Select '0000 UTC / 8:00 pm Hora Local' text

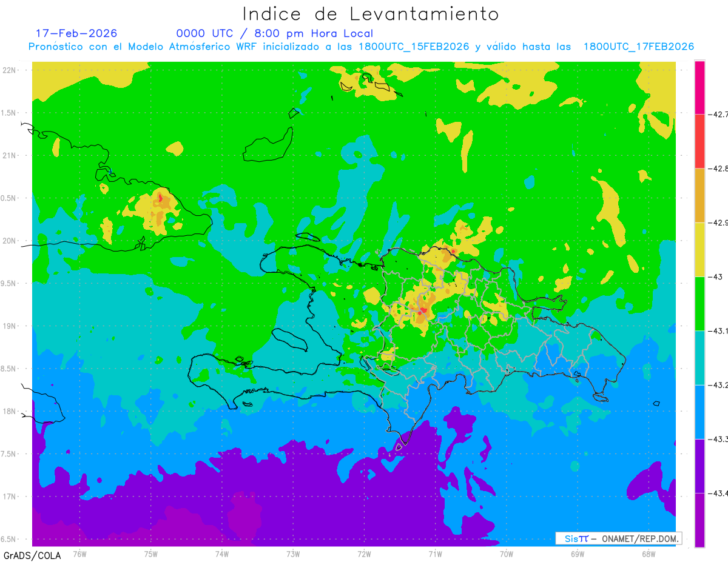(x=275, y=34)
